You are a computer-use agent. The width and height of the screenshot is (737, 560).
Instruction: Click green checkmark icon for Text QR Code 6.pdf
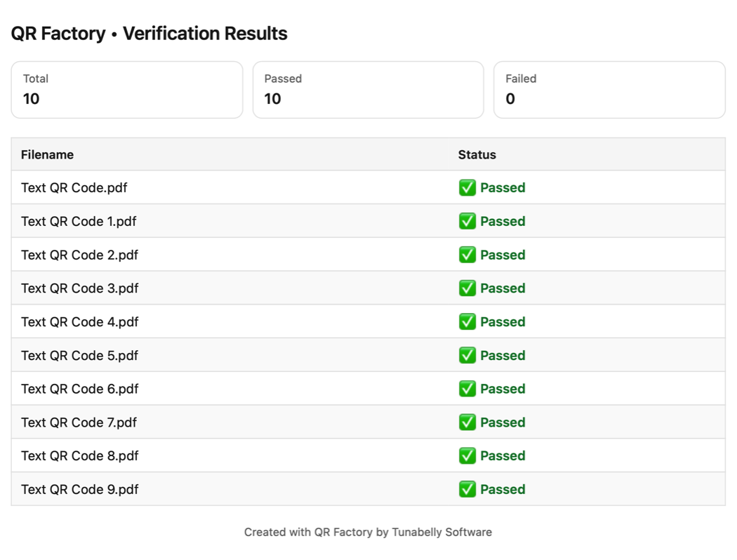pos(467,389)
